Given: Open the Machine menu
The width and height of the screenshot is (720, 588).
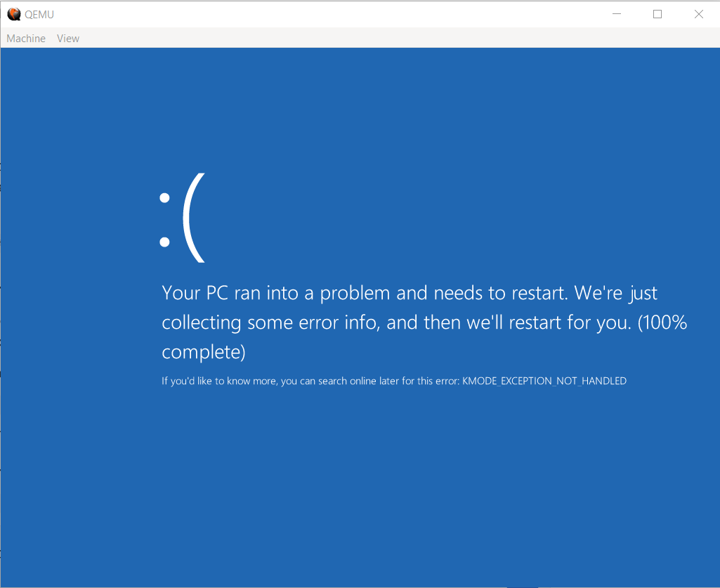Looking at the screenshot, I should pyautogui.click(x=26, y=39).
